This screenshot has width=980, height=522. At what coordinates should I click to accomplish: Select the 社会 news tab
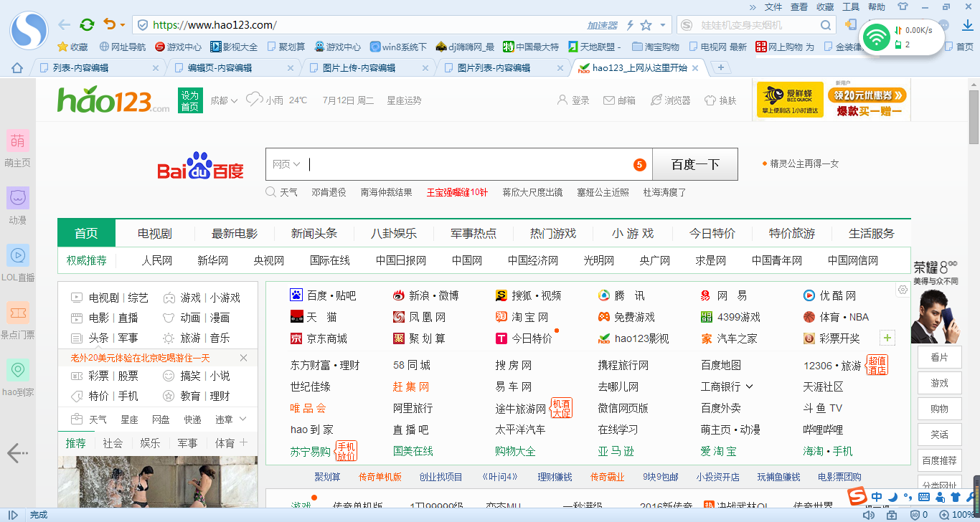(113, 443)
